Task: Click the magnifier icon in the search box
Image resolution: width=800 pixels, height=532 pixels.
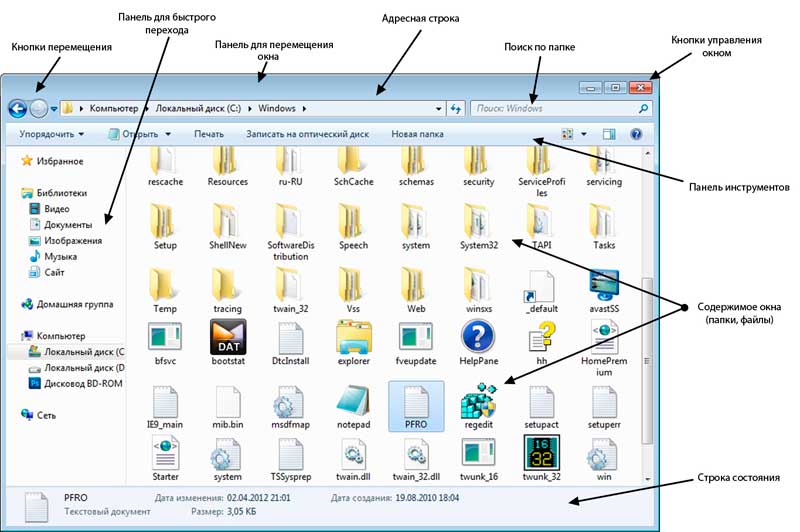Action: [x=644, y=108]
